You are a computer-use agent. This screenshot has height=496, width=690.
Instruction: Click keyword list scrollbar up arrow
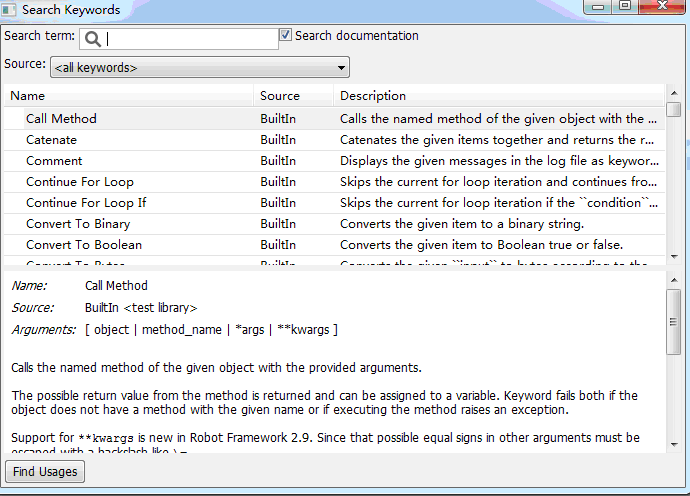click(673, 93)
